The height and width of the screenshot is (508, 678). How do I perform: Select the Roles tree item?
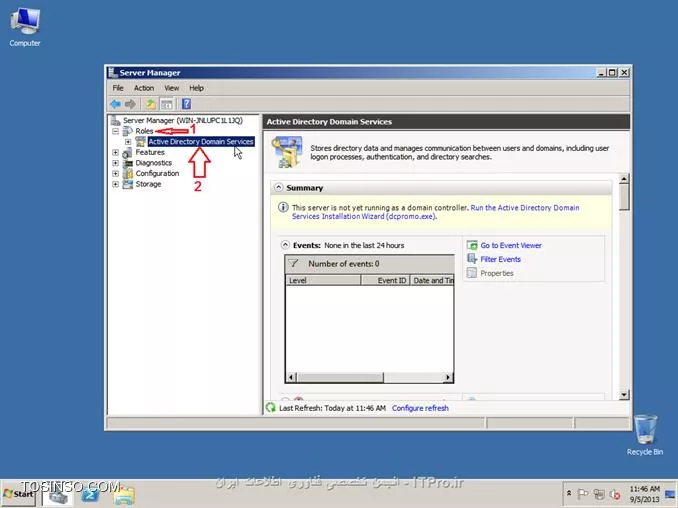point(144,131)
